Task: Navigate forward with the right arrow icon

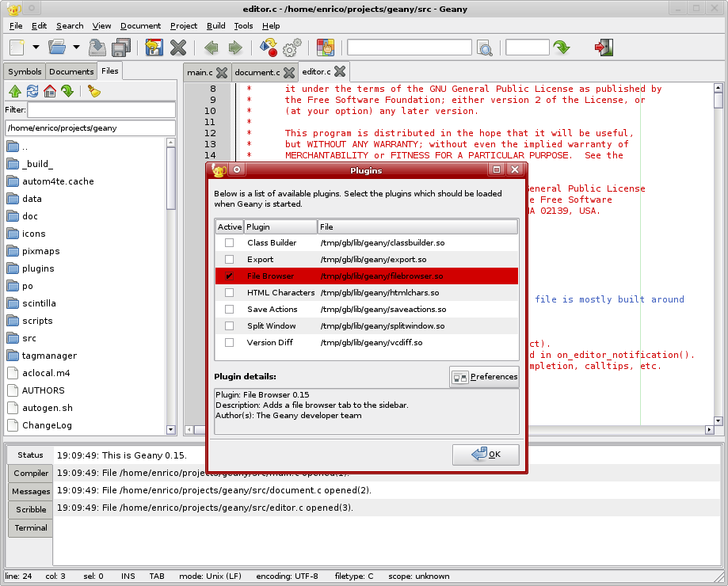Action: [235, 48]
